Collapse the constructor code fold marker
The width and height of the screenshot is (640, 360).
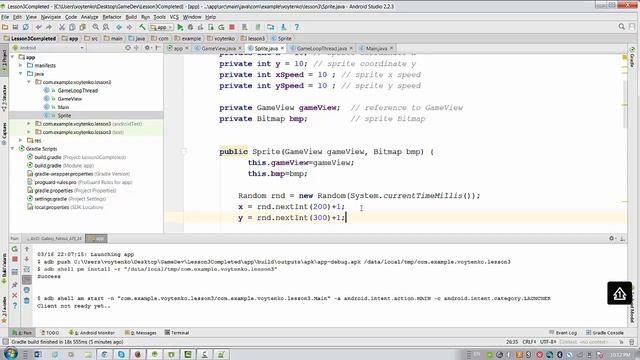pyautogui.click(x=184, y=152)
